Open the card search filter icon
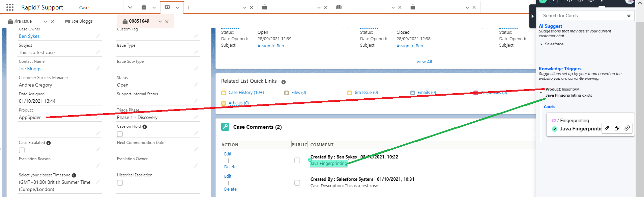Screen dimensions: 644x197 click(x=629, y=15)
